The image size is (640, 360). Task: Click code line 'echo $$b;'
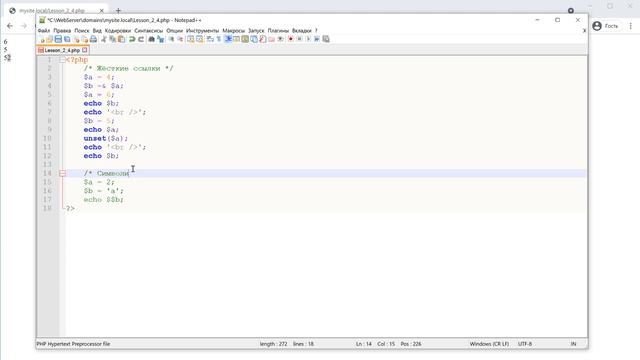(x=104, y=200)
